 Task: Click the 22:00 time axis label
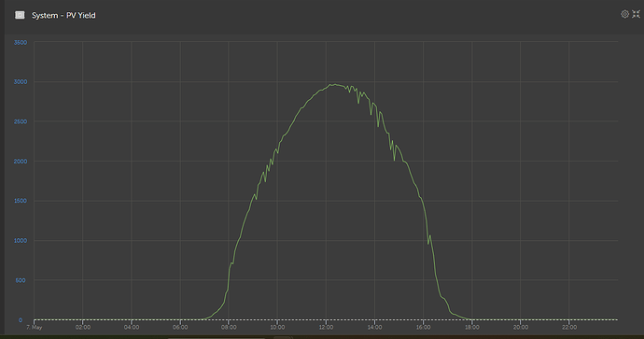point(569,327)
